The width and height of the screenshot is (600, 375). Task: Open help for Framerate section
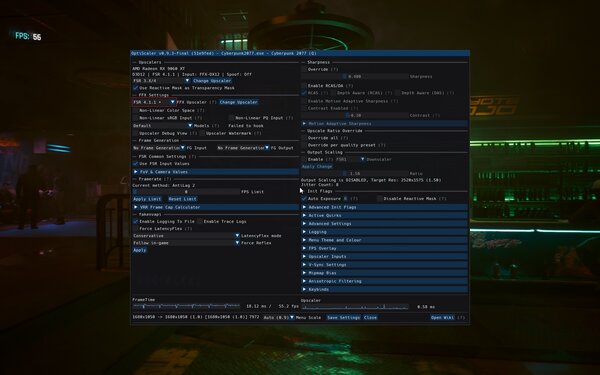pos(167,179)
